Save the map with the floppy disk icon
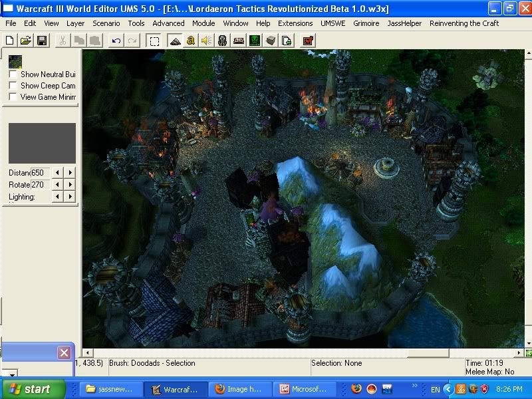This screenshot has width=532, height=399. pos(42,41)
